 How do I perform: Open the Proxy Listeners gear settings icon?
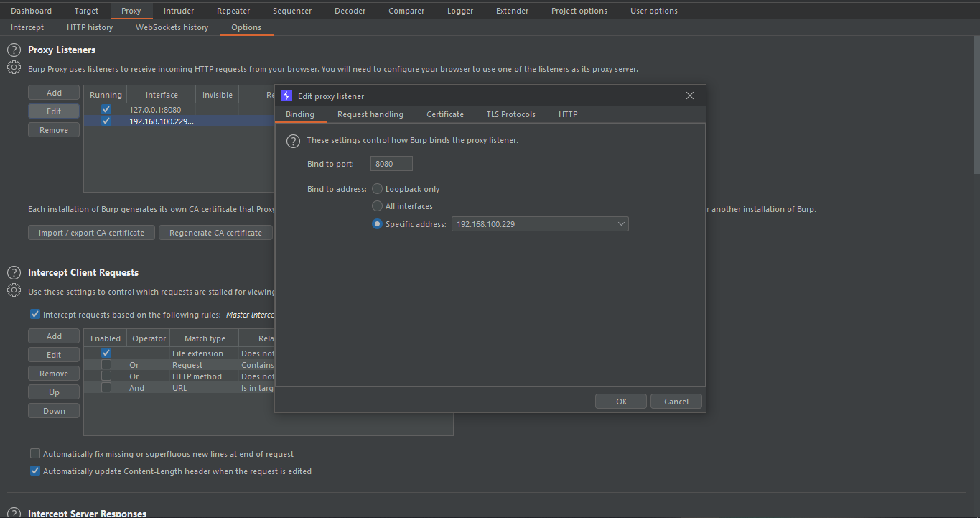(14, 68)
